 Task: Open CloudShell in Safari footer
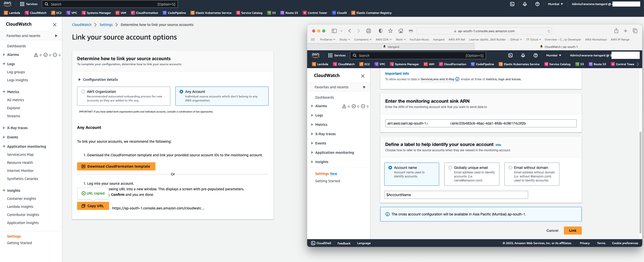[x=321, y=243]
